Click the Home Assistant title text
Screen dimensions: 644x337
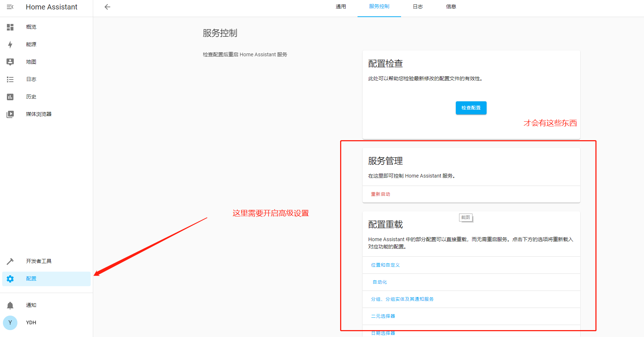tap(51, 7)
